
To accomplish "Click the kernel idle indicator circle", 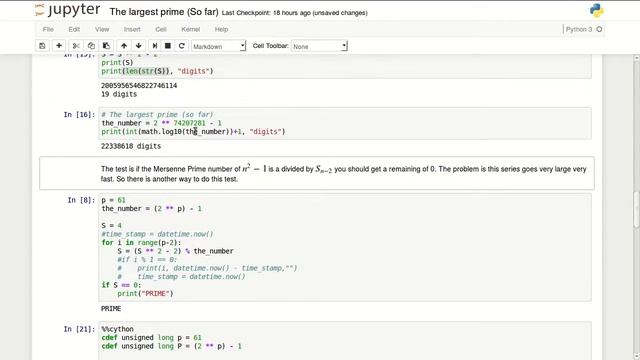I will 599,29.
